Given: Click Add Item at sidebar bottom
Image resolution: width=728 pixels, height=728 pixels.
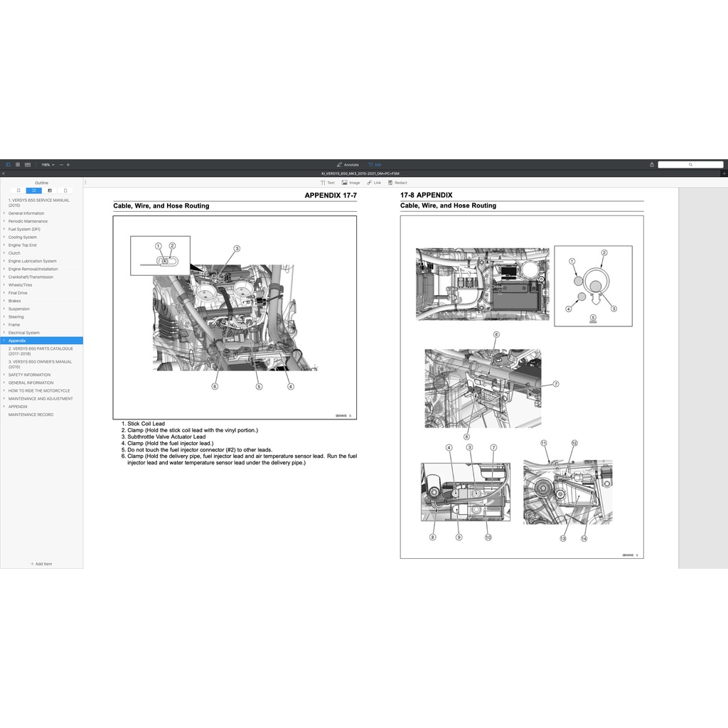Looking at the screenshot, I should tap(41, 564).
